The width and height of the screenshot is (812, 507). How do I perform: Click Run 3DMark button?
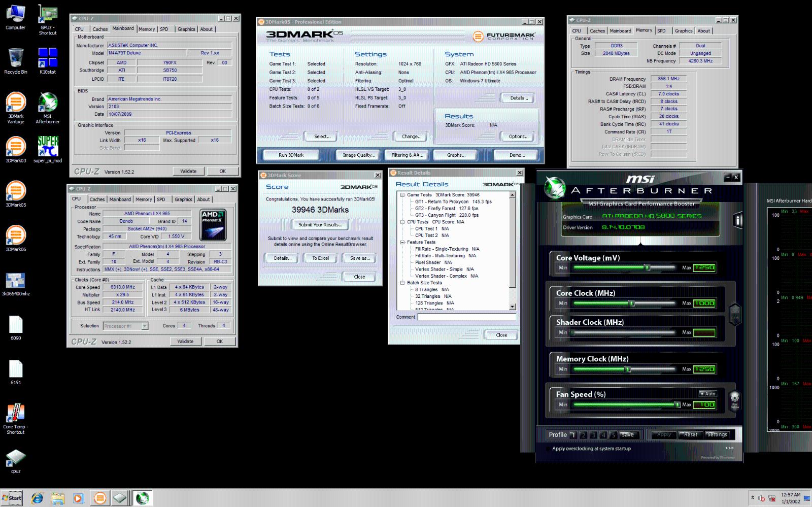point(291,155)
